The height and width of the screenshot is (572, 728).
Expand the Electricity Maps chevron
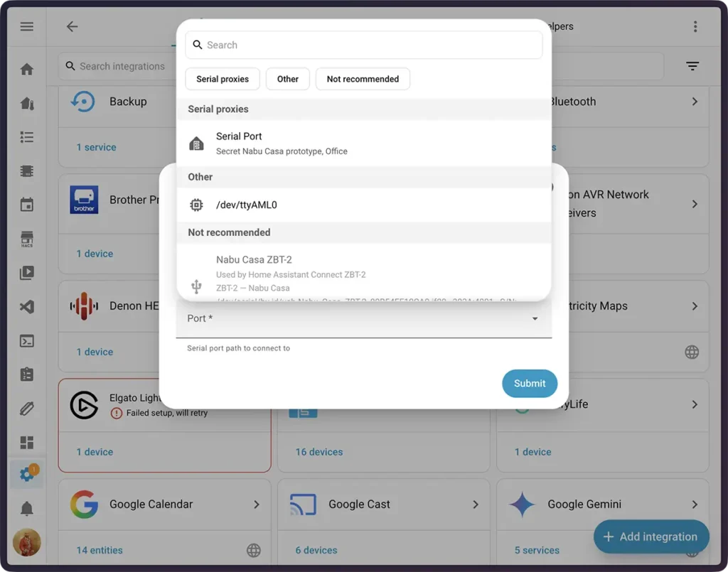click(x=695, y=306)
